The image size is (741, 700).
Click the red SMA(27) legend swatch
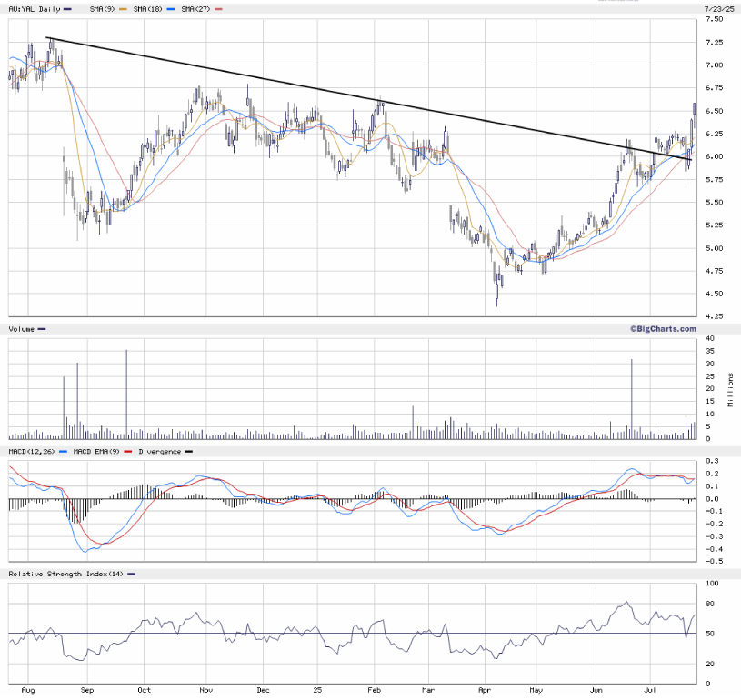[x=218, y=8]
